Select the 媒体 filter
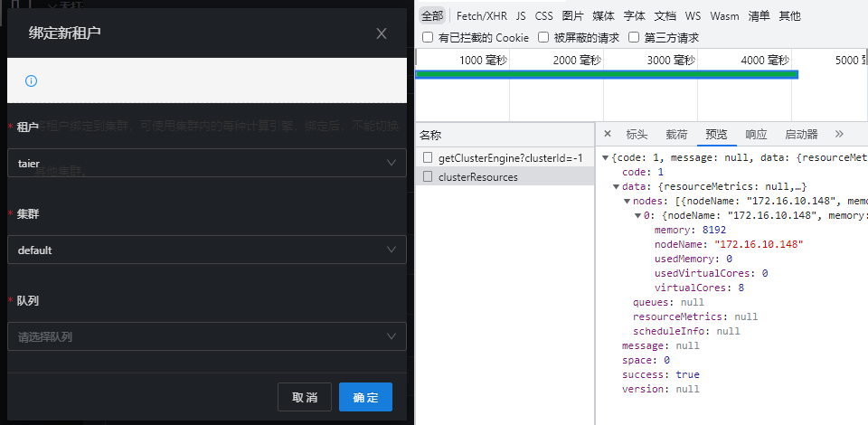This screenshot has height=425, width=868. (x=603, y=16)
